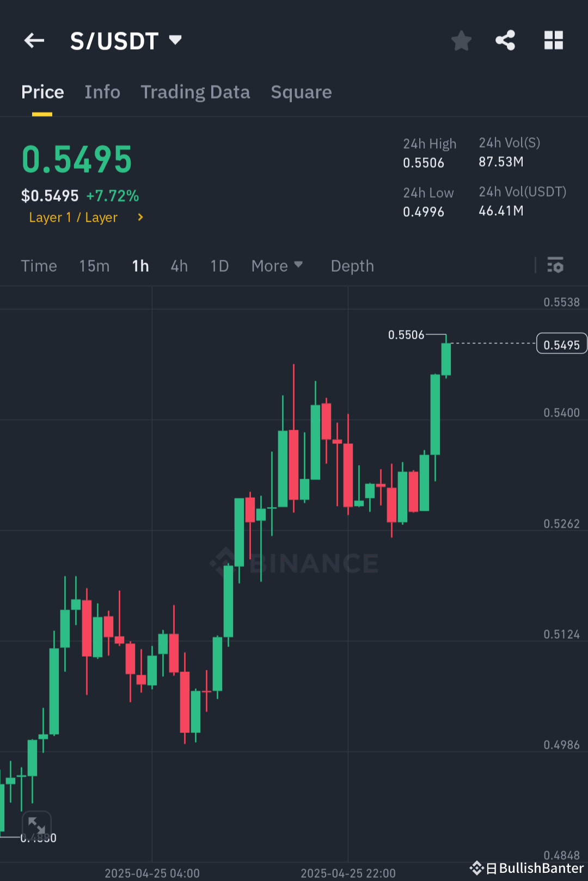The height and width of the screenshot is (881, 588).
Task: Open the grid menu in the top right
Action: [553, 40]
